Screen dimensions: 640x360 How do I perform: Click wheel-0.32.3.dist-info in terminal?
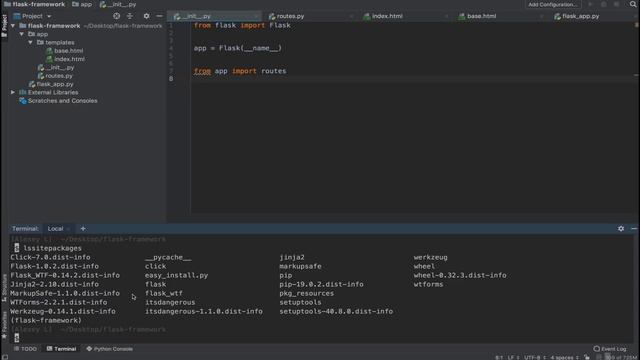(460, 276)
